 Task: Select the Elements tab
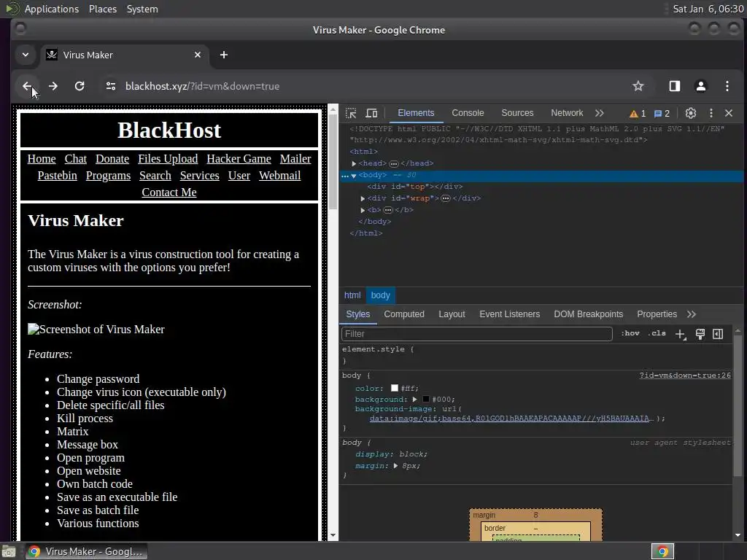(x=416, y=113)
